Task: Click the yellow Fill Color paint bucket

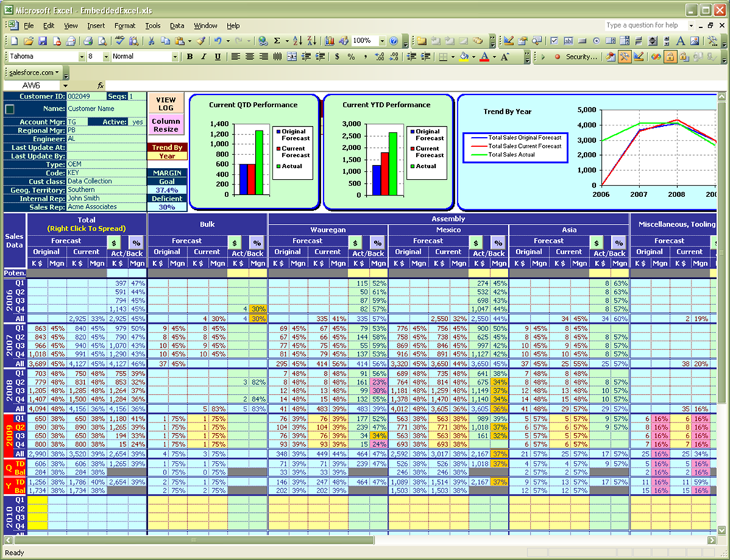Action: click(464, 57)
